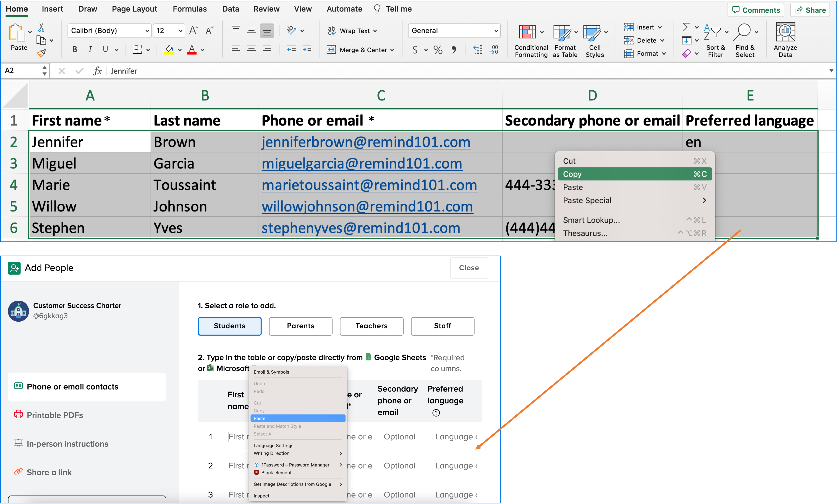Select the Parents role option
Screen dimensions: 837x504
[x=300, y=326]
